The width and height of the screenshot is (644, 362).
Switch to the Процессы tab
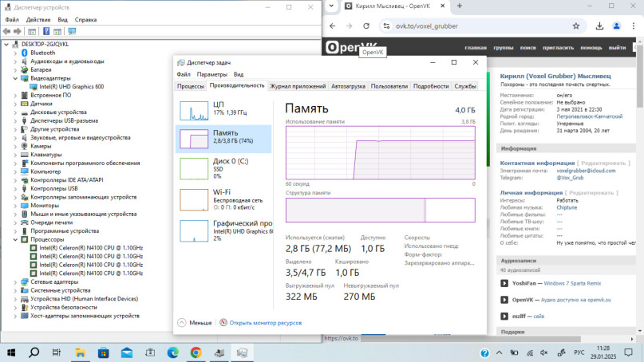191,86
